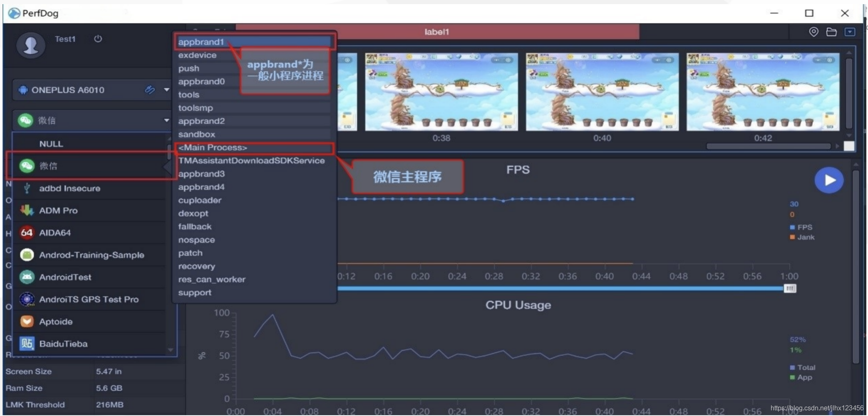
Task: Click the power logout icon beside Test1
Action: click(x=98, y=39)
